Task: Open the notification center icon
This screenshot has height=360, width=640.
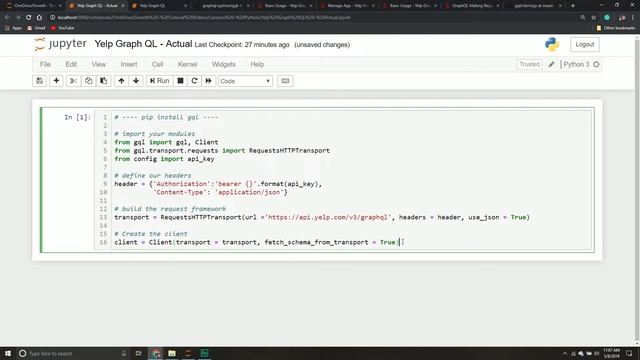Action: (x=629, y=353)
